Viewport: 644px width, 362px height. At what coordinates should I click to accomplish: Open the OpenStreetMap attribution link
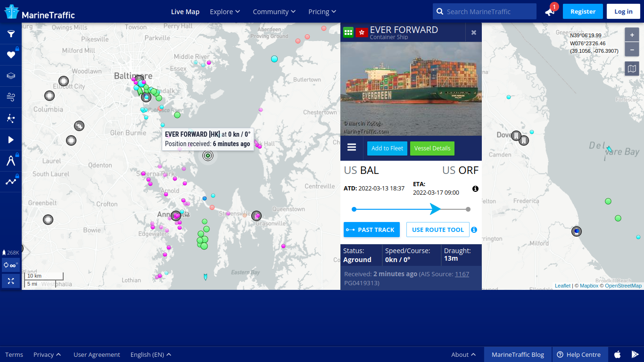tap(623, 286)
